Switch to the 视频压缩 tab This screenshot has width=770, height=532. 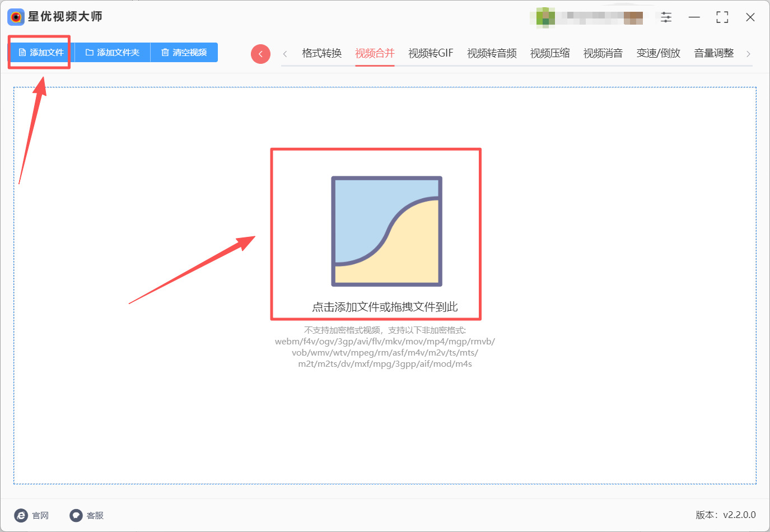pyautogui.click(x=550, y=53)
